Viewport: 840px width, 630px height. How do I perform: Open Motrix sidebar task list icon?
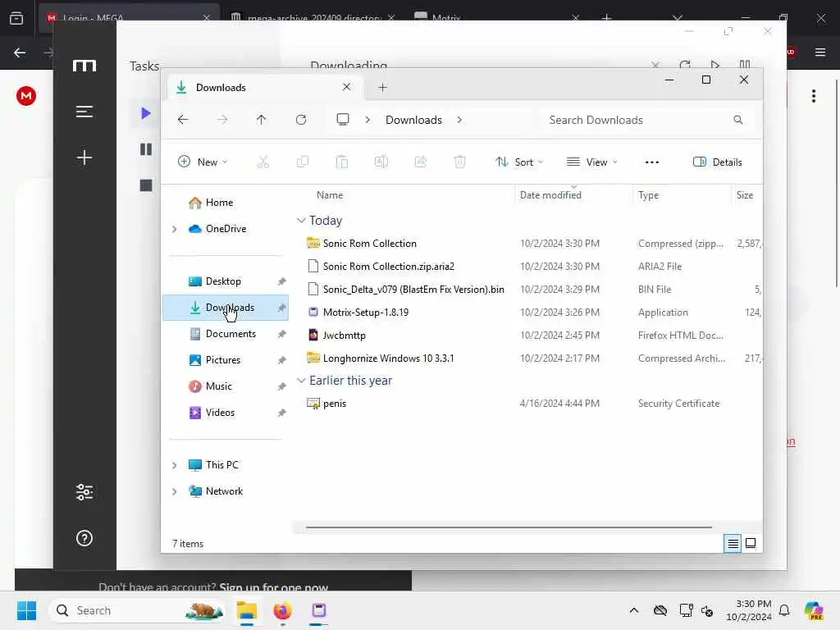[x=84, y=112]
